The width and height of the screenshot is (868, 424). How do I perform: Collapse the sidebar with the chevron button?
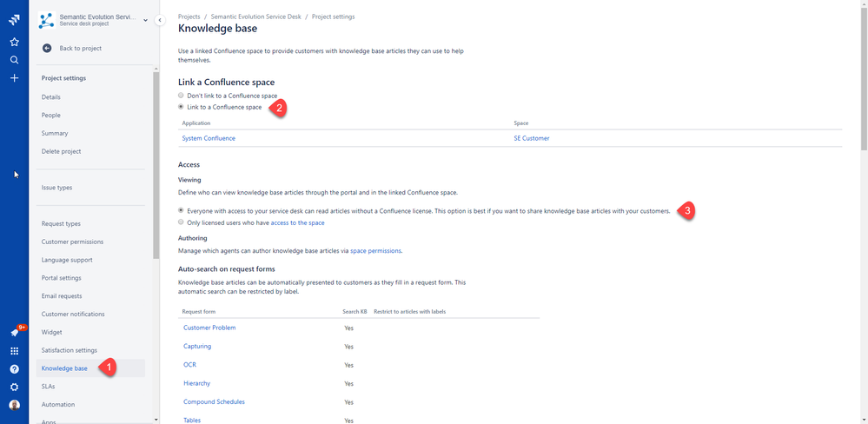159,20
